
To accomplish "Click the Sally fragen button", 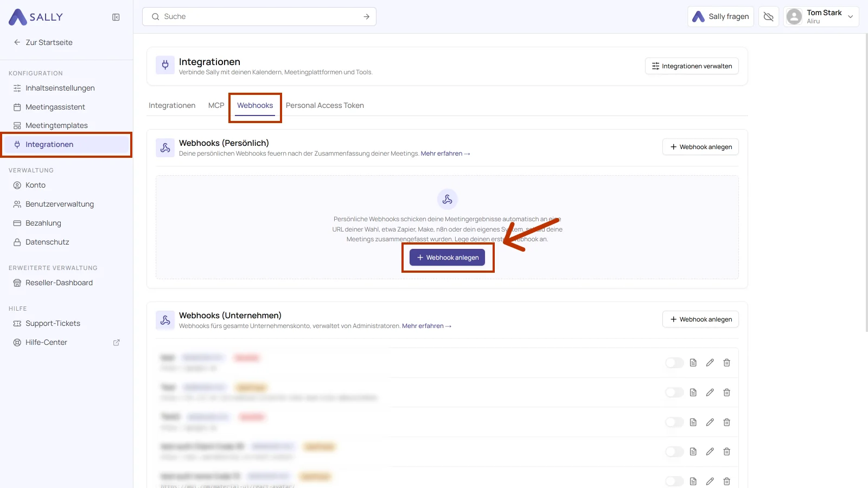I will point(720,17).
